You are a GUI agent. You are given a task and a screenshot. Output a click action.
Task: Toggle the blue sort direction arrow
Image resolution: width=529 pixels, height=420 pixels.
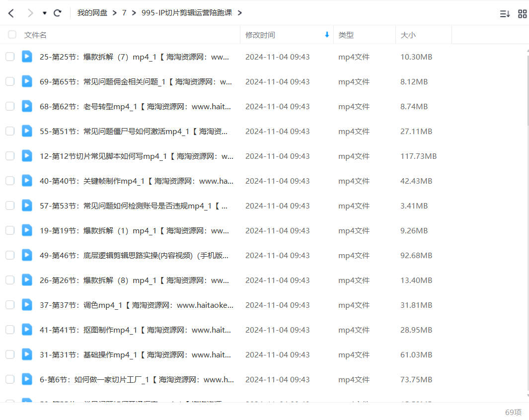click(x=326, y=35)
